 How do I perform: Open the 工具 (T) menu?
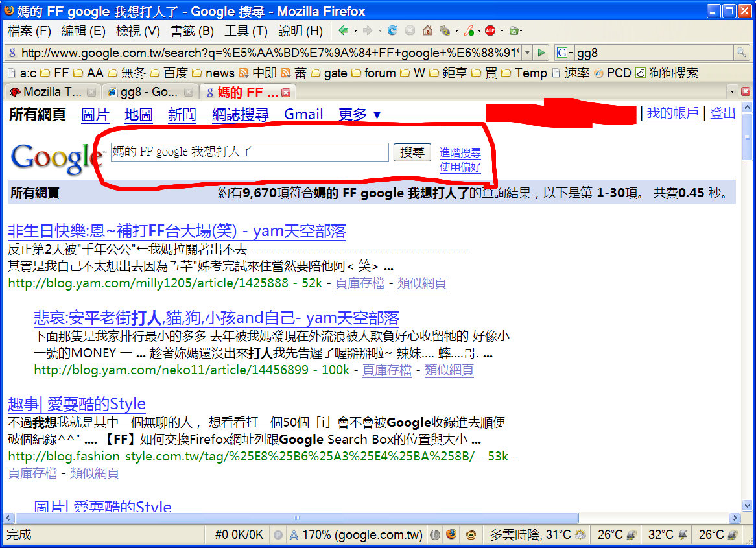(246, 31)
